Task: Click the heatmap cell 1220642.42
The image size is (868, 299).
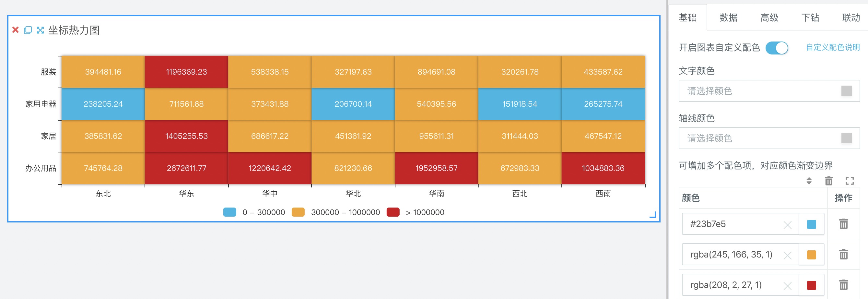Action: point(270,168)
